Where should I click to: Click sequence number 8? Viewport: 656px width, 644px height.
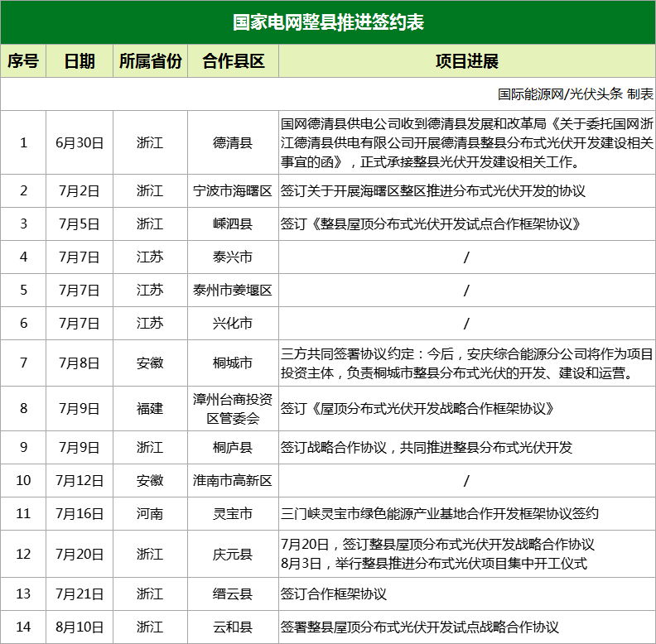coord(23,408)
